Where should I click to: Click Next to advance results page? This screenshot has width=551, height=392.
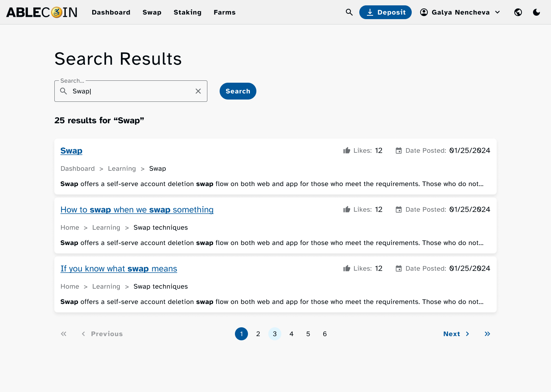pyautogui.click(x=456, y=334)
